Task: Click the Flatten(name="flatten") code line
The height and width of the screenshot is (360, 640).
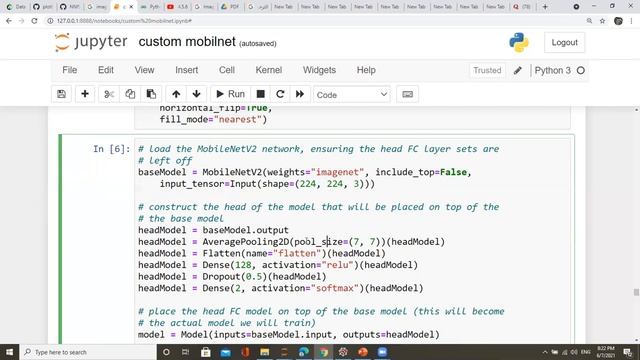Action: click(x=262, y=253)
